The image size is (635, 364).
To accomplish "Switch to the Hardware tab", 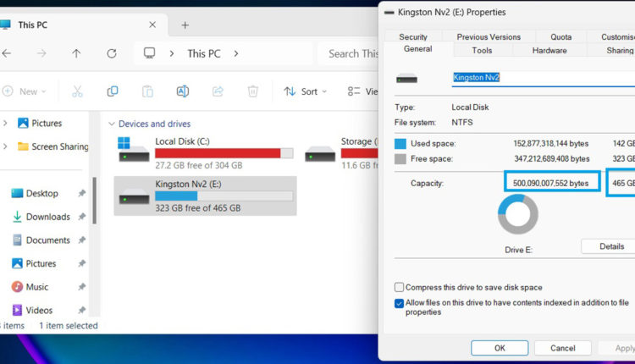I will 549,51.
